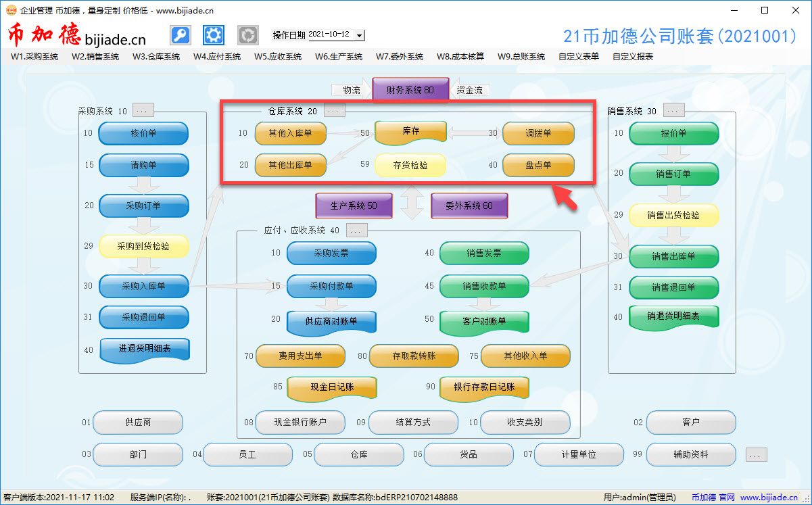Select the 财务系统 80 tab
Screen dimensions: 812x505
[410, 90]
